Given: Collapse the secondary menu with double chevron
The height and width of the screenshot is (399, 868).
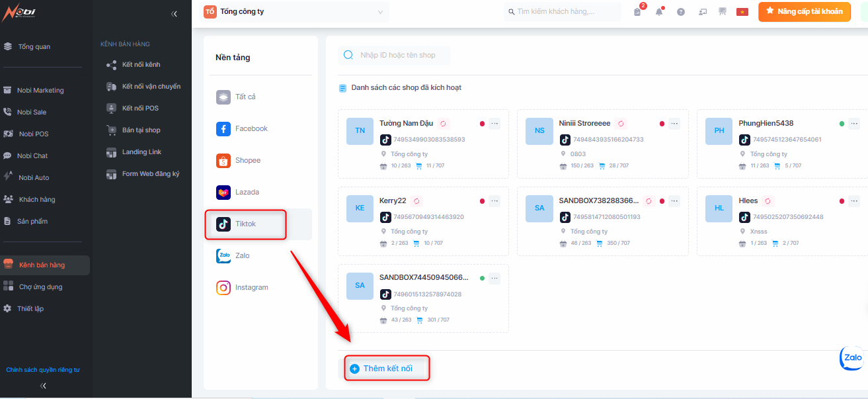Looking at the screenshot, I should [x=174, y=13].
